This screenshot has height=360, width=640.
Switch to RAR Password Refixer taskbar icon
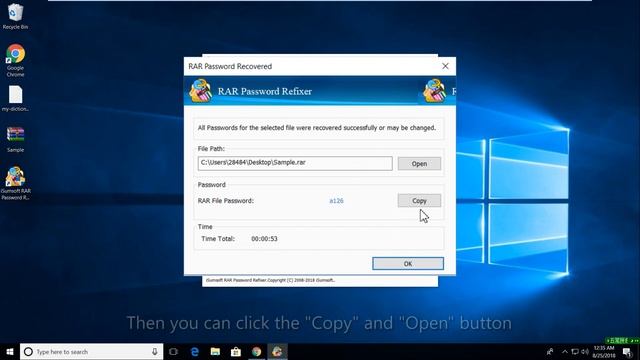point(277,351)
